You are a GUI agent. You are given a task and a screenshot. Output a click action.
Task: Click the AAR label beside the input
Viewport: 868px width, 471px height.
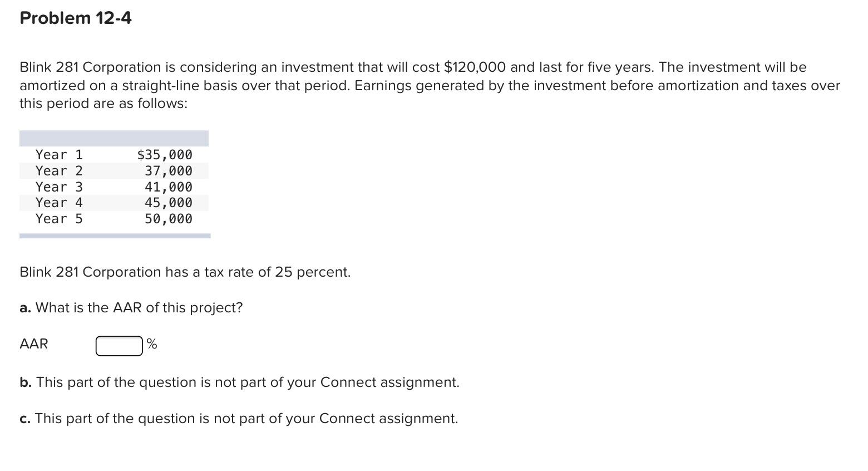[x=34, y=344]
